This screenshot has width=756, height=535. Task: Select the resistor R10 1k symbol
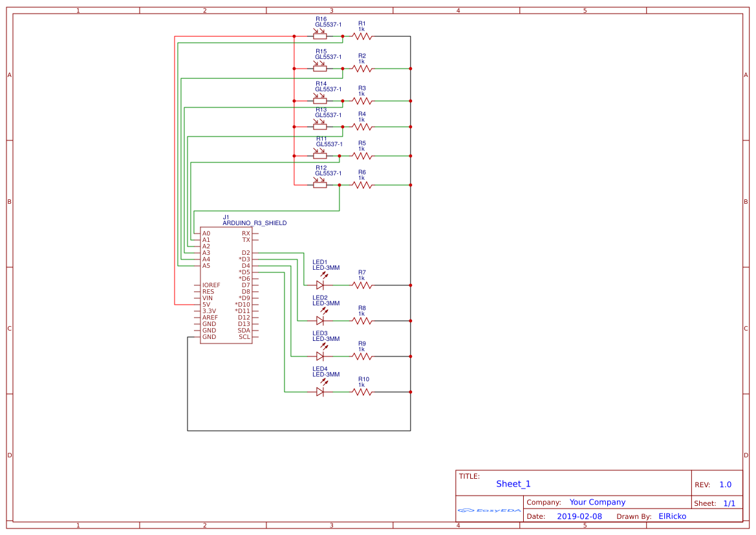(362, 391)
